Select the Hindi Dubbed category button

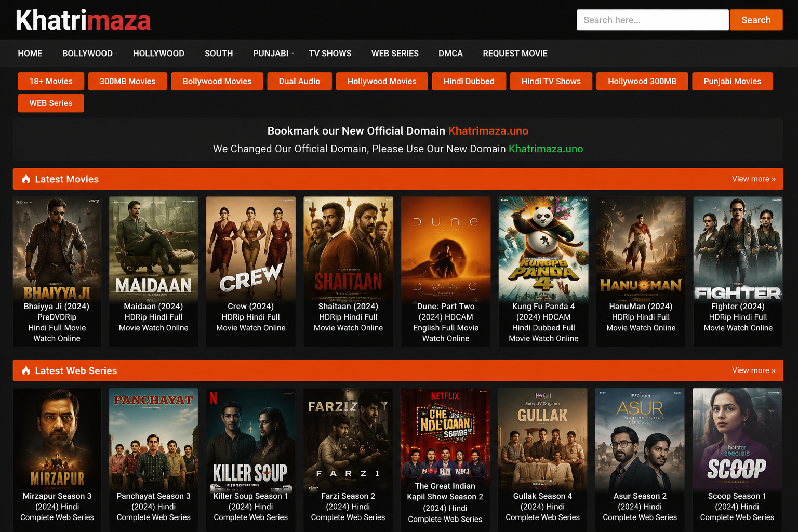pyautogui.click(x=469, y=81)
